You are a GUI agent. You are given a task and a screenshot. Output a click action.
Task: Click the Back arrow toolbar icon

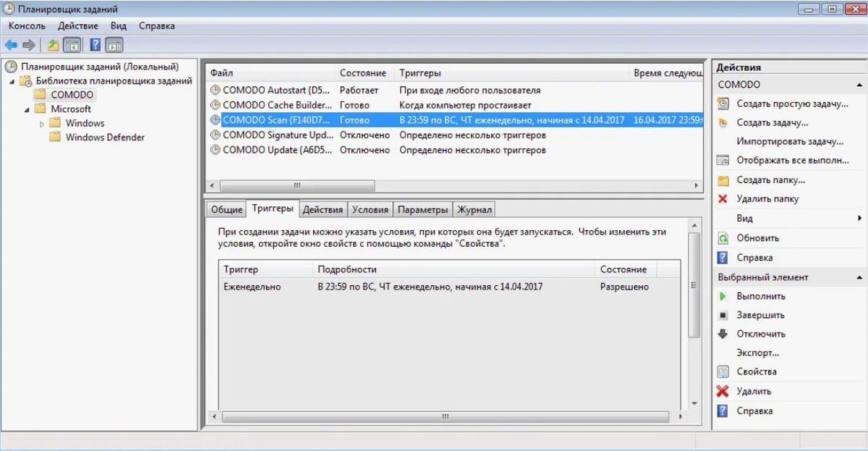pos(10,45)
